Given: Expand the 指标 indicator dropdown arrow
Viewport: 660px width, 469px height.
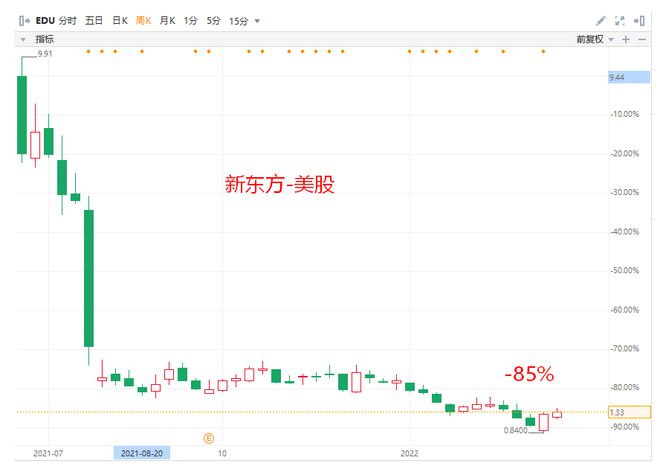Looking at the screenshot, I should coord(23,40).
